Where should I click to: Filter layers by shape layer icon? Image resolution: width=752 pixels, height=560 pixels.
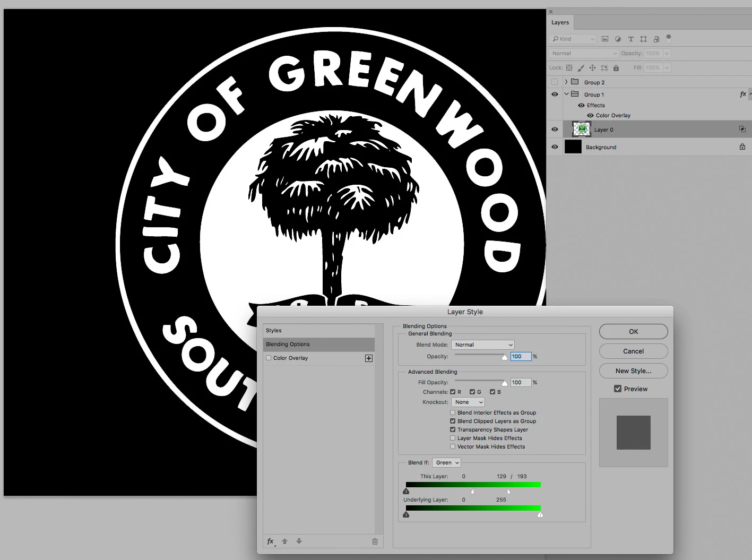(643, 39)
